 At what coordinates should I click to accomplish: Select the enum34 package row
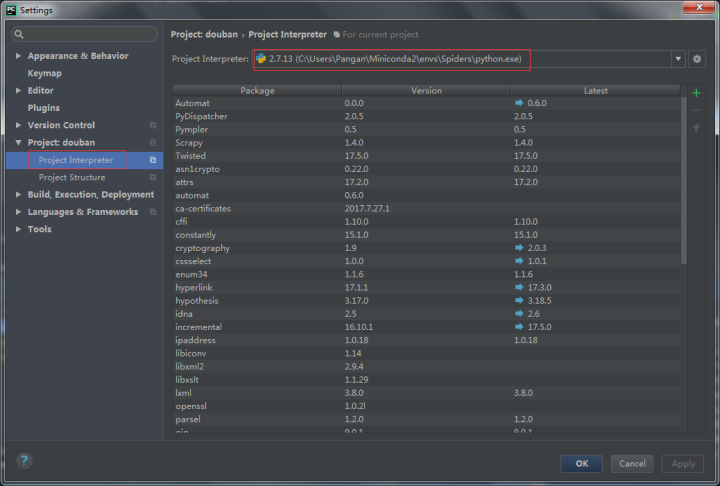point(427,274)
